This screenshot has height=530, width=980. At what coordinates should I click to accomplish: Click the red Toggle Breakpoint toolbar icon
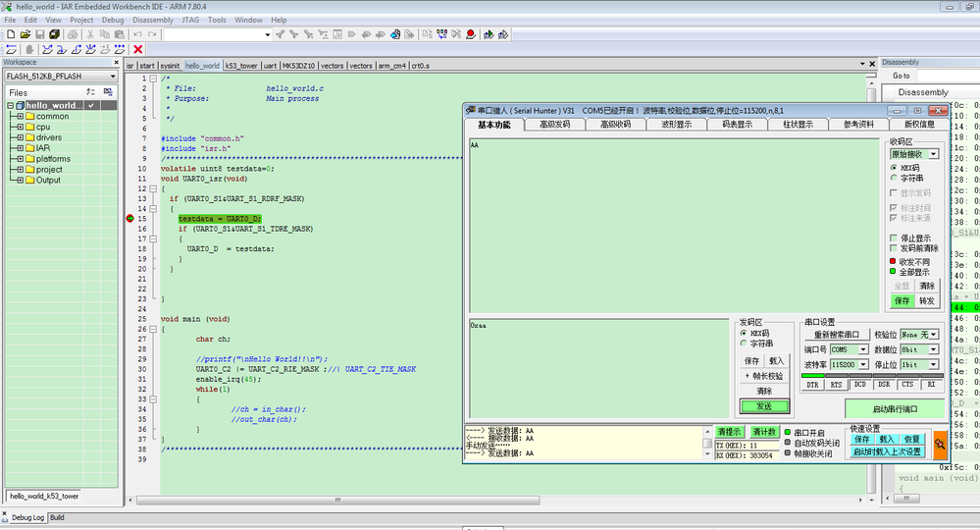click(471, 34)
